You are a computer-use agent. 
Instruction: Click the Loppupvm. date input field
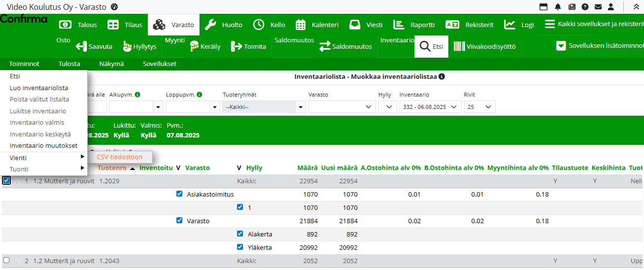[188, 107]
